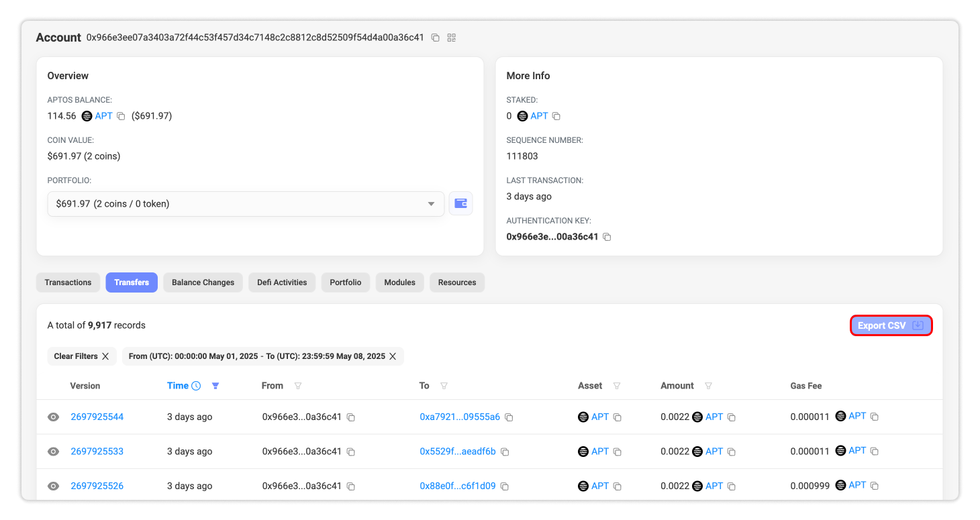Remove the date range filter chip
This screenshot has width=980, height=520.
coord(393,356)
